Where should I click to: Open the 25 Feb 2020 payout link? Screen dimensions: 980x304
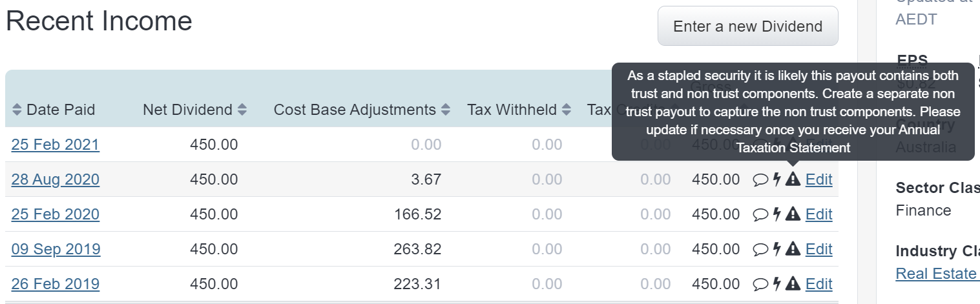(56, 214)
